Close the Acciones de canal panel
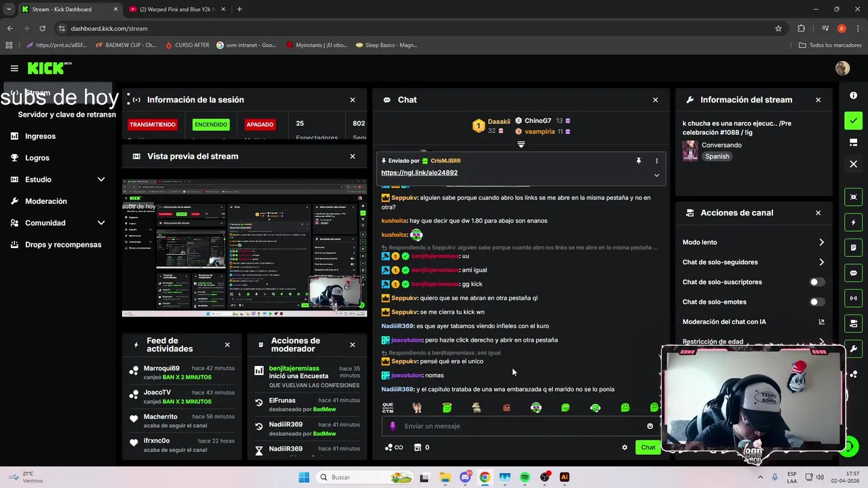 (818, 213)
